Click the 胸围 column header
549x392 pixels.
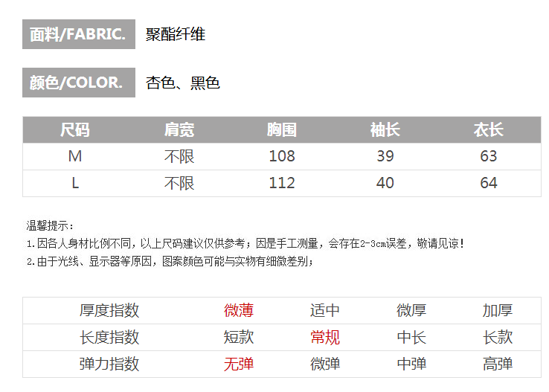(x=281, y=130)
